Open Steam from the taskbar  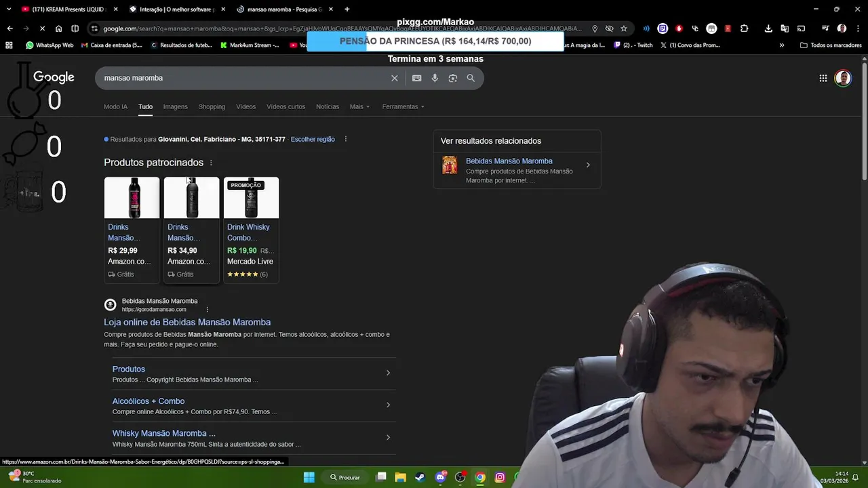tap(420, 477)
